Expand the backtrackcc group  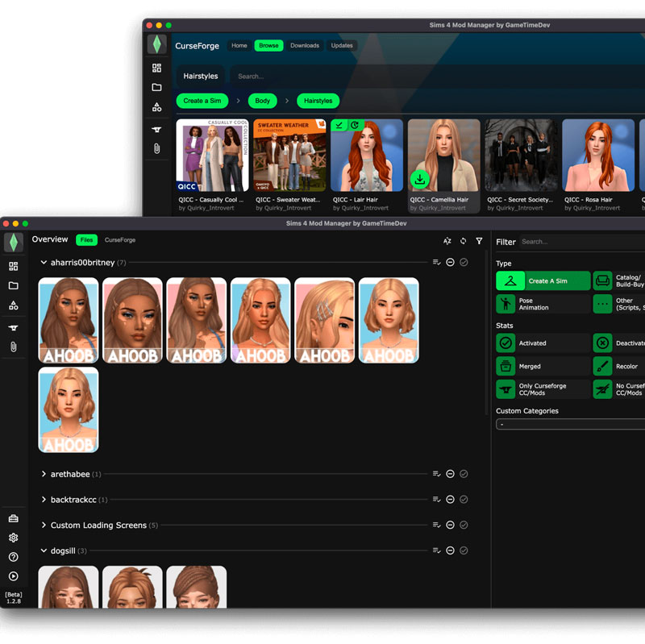[x=44, y=500]
